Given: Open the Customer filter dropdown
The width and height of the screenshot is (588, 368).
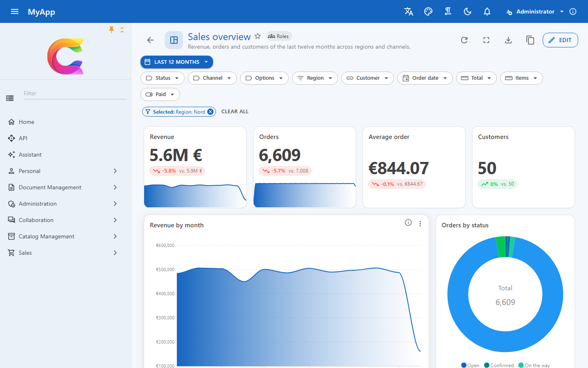Looking at the screenshot, I should pos(367,78).
